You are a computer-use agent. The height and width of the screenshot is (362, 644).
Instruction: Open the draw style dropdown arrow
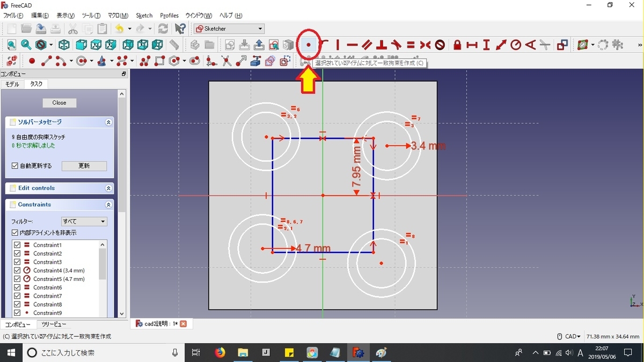52,45
